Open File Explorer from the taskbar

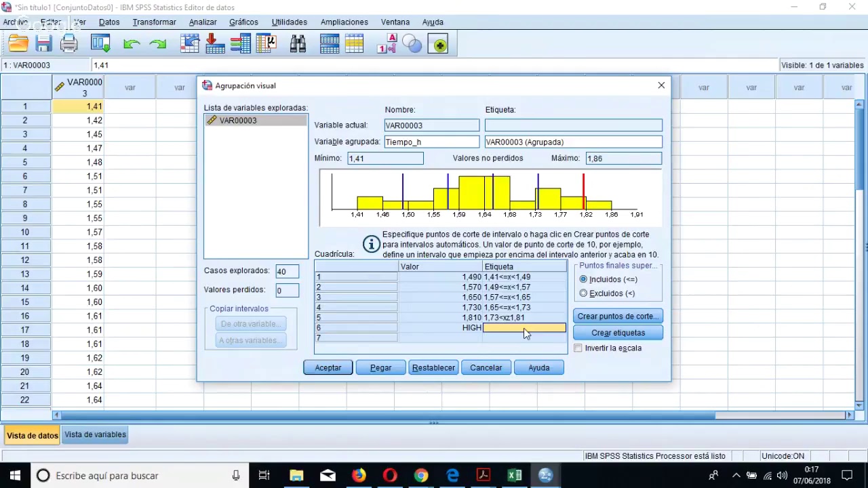click(x=296, y=476)
